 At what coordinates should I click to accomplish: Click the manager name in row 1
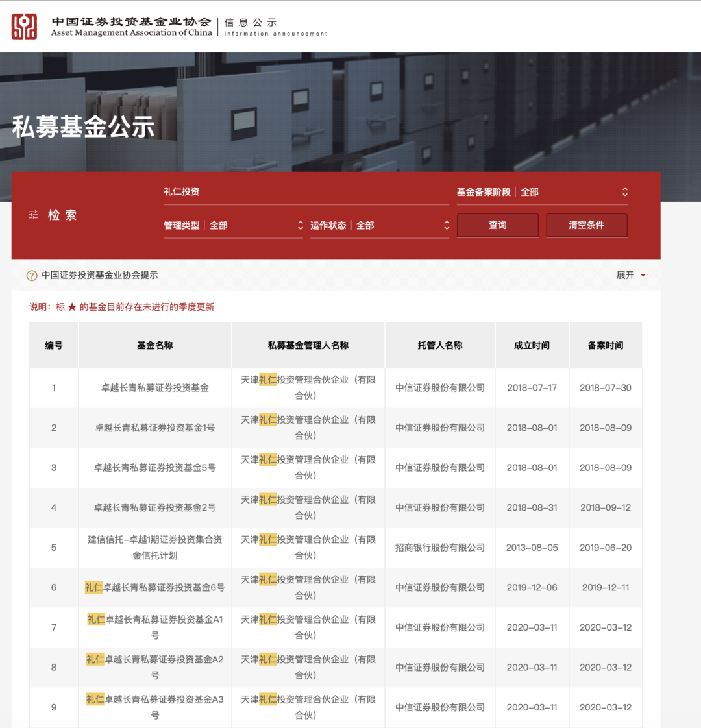(308, 387)
